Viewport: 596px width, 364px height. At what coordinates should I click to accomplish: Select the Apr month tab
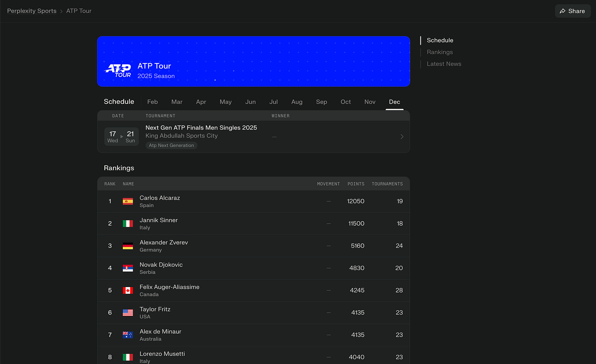(201, 102)
